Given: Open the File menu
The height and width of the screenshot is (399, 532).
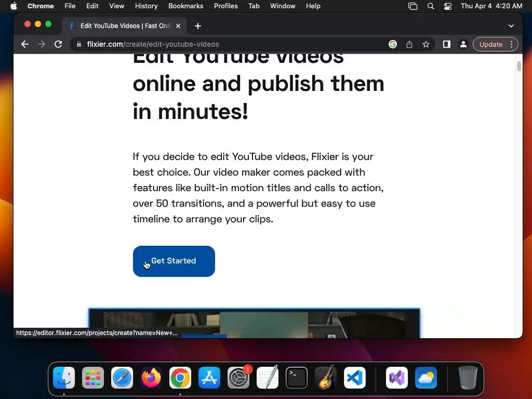Looking at the screenshot, I should [70, 6].
